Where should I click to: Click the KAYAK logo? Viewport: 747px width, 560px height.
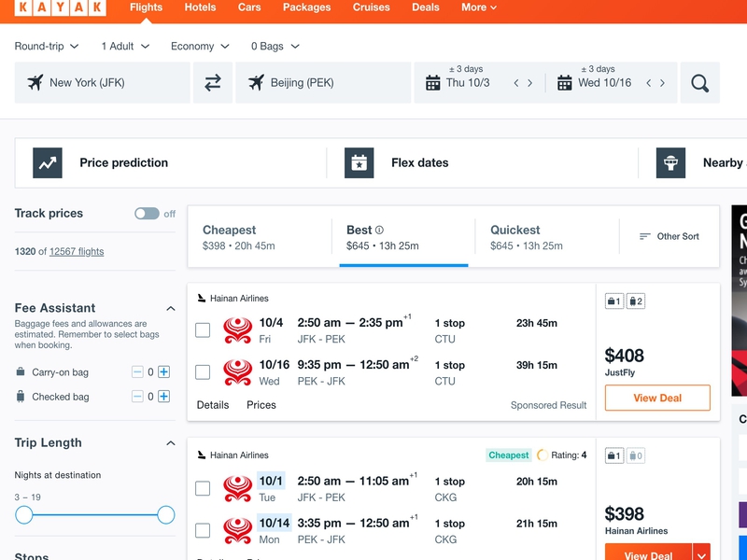[x=61, y=7]
